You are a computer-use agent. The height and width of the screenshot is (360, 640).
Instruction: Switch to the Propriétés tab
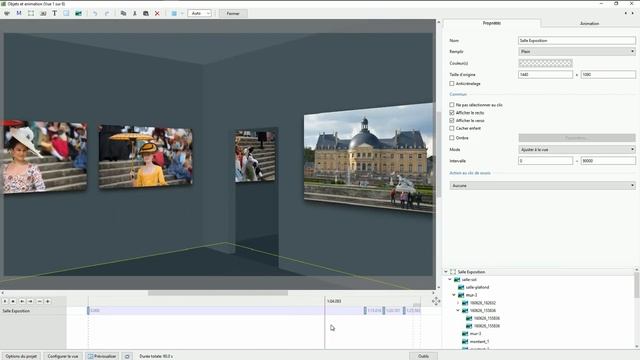point(492,23)
